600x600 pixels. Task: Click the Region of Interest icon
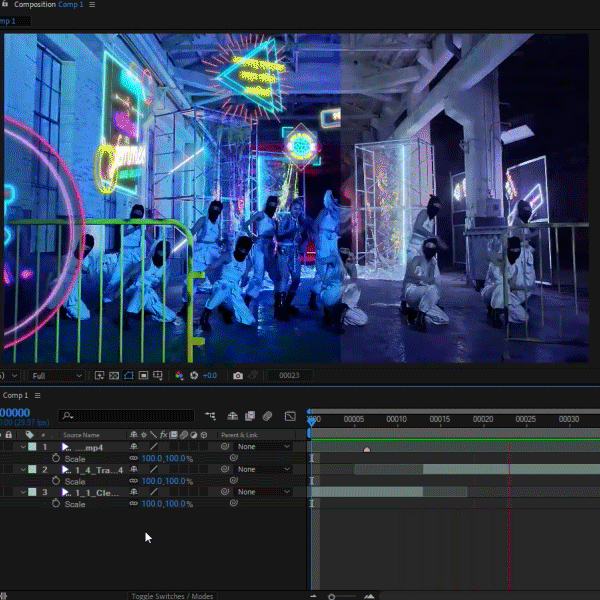click(143, 375)
